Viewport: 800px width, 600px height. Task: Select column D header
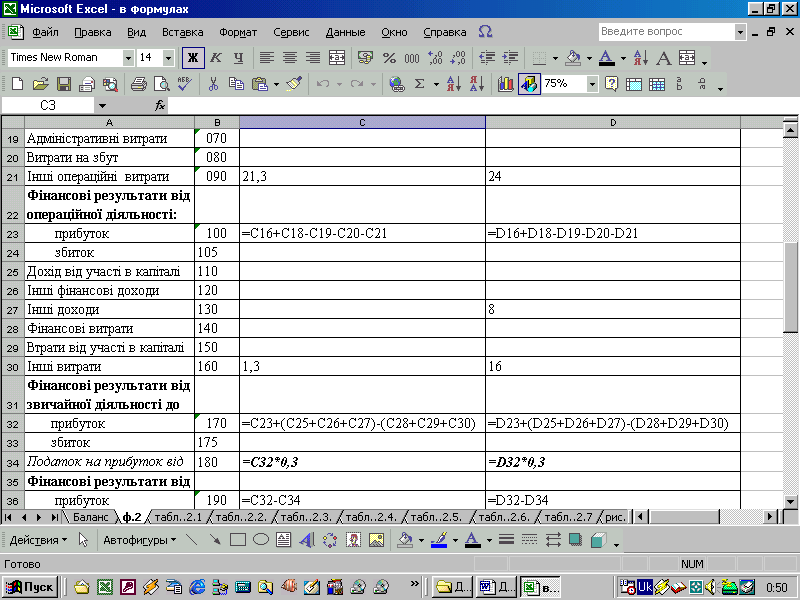(613, 122)
